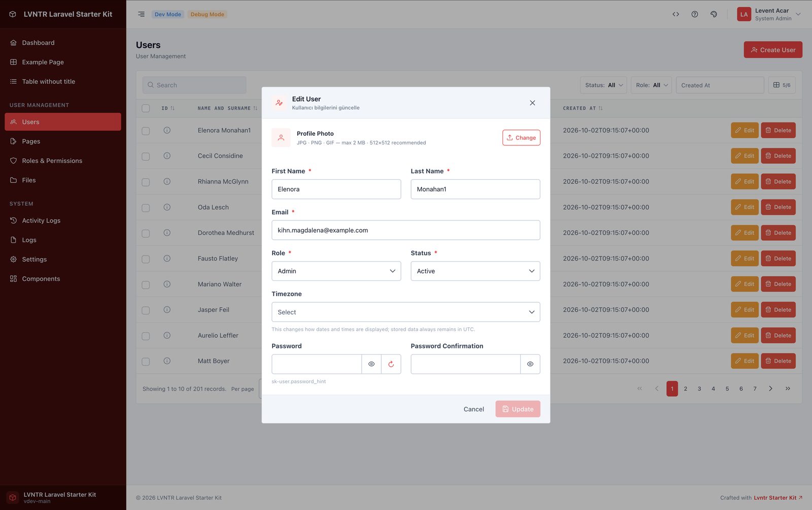Viewport: 812px width, 510px height.
Task: Click the Create User button
Action: coord(773,50)
